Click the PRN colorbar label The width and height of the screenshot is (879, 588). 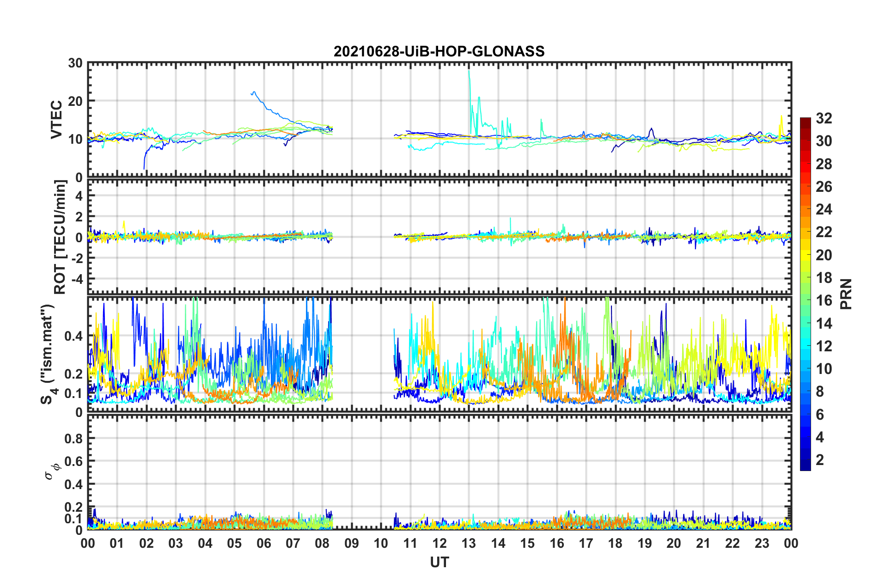point(847,294)
